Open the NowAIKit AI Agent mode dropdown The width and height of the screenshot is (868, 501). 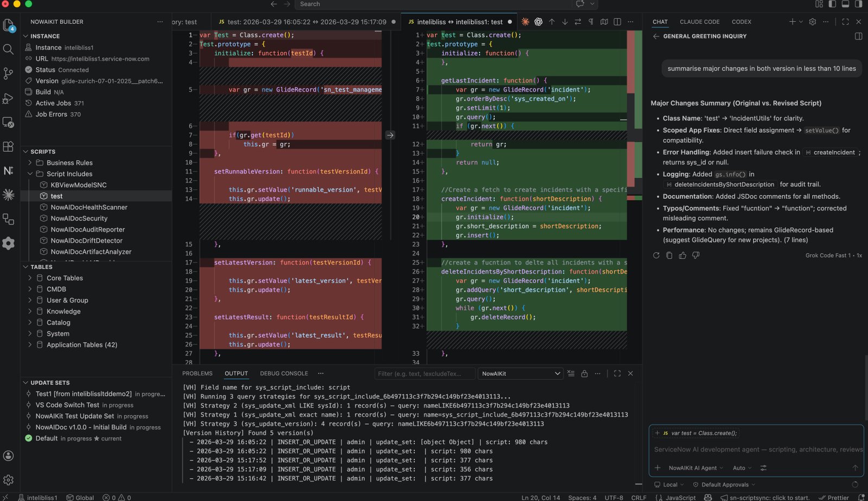pyautogui.click(x=696, y=468)
